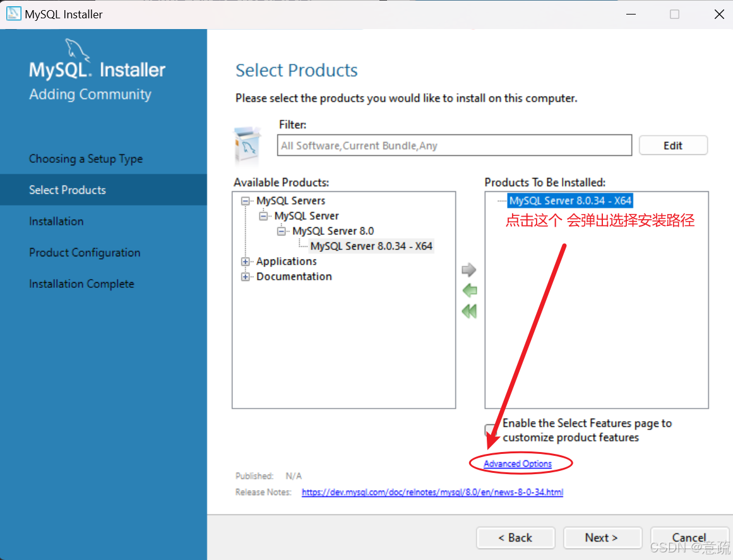Click the MySQL Installer title bar icon

(13, 13)
